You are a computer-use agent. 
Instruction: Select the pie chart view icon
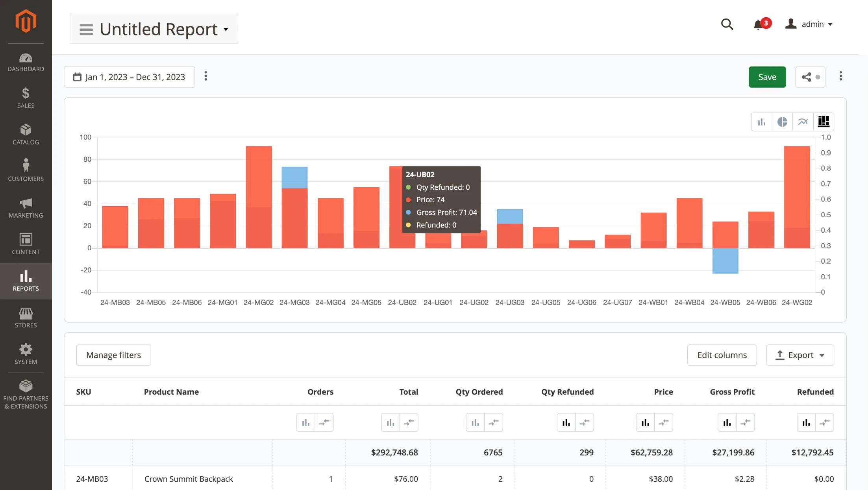(783, 122)
